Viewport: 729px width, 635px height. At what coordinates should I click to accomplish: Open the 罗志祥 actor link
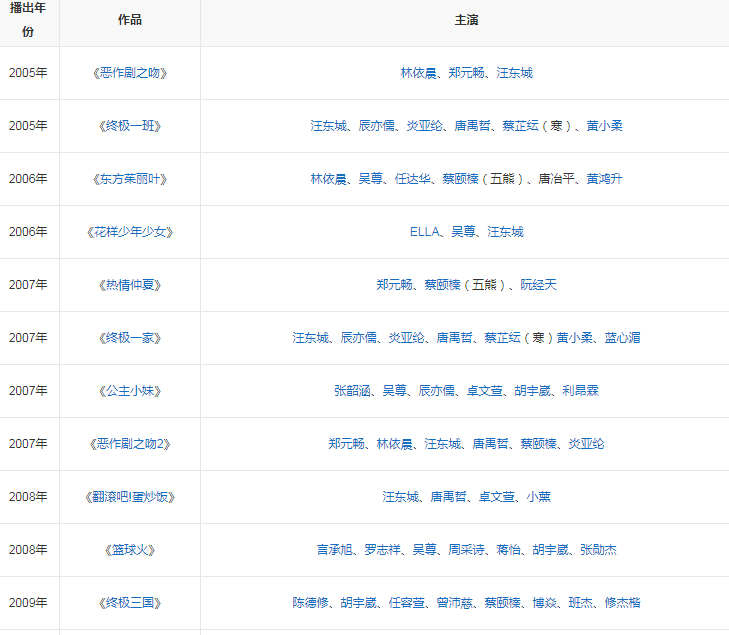pos(383,550)
